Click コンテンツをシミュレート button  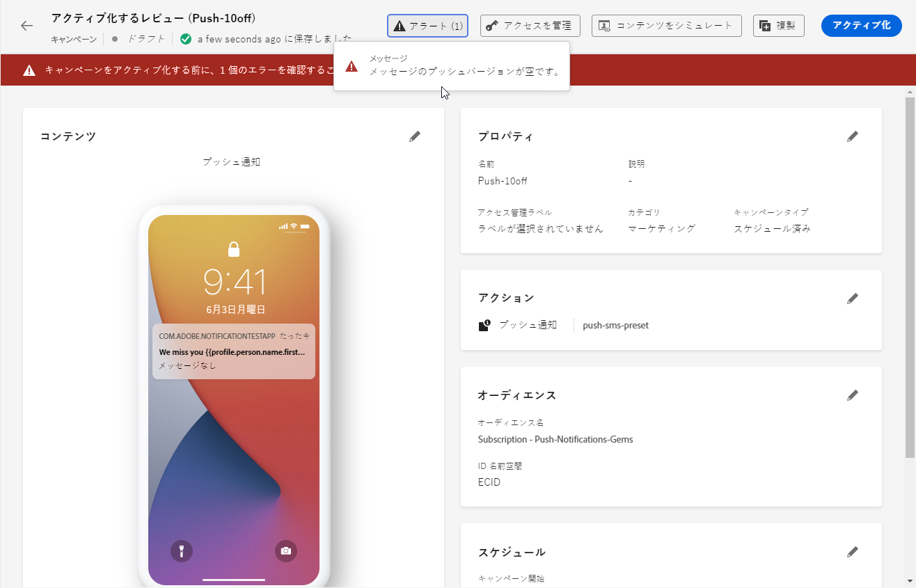coord(667,26)
